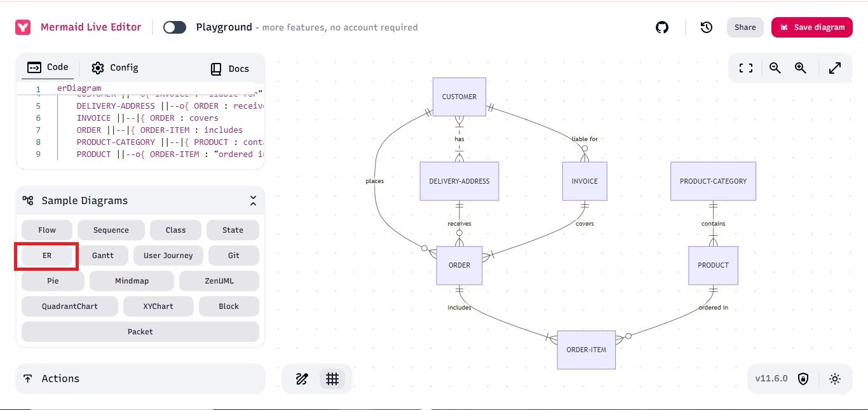Click the PRODUCT-CATEGORY entity node
The width and height of the screenshot is (868, 410).
click(x=713, y=181)
